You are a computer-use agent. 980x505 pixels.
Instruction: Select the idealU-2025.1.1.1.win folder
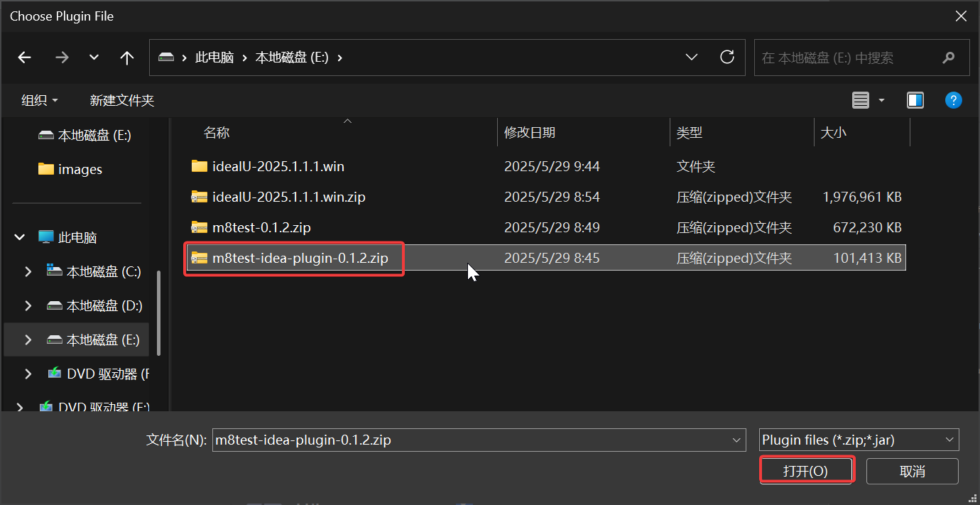(278, 166)
